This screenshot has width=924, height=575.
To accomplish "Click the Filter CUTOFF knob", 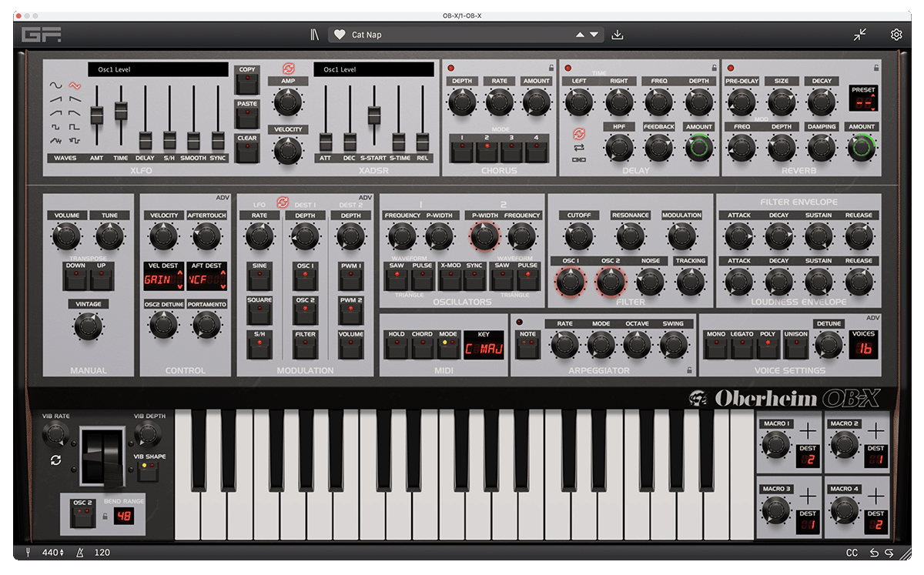I will click(579, 236).
